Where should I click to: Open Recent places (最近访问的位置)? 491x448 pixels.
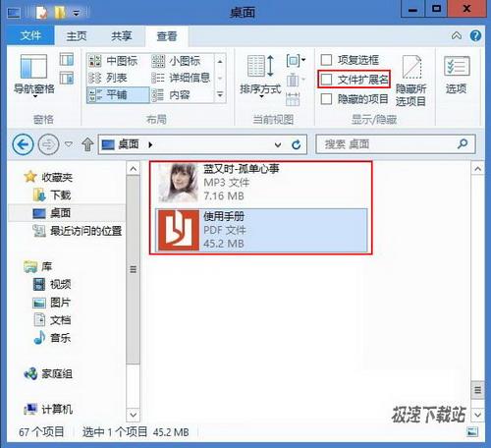[78, 231]
